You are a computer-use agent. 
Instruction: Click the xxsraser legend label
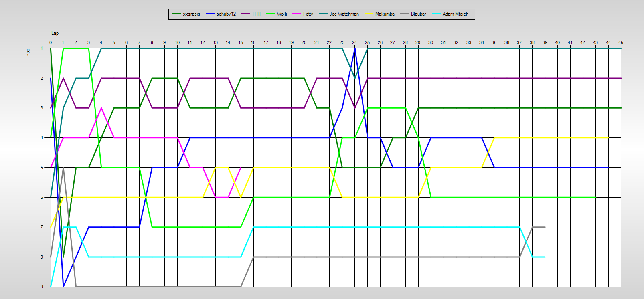(x=191, y=14)
